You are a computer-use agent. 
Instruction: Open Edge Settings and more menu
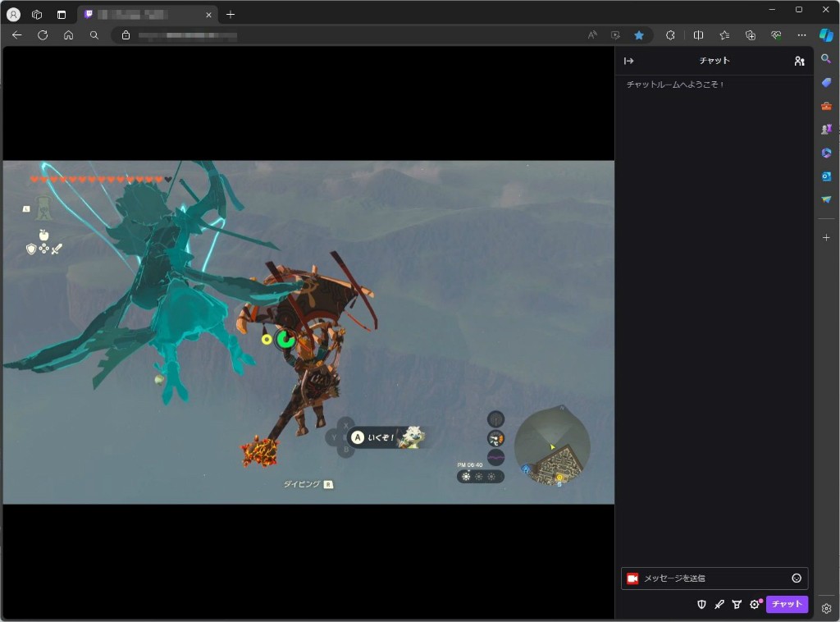point(801,35)
